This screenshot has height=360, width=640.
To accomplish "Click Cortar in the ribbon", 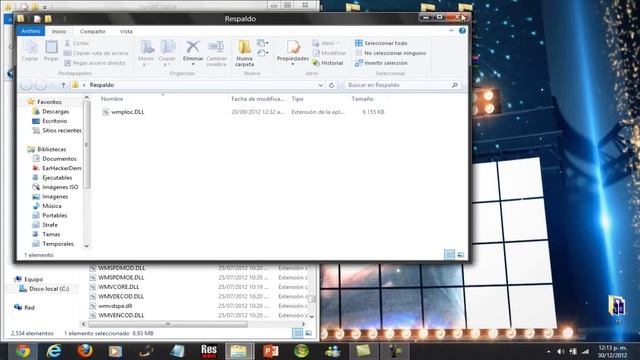I will pyautogui.click(x=77, y=43).
